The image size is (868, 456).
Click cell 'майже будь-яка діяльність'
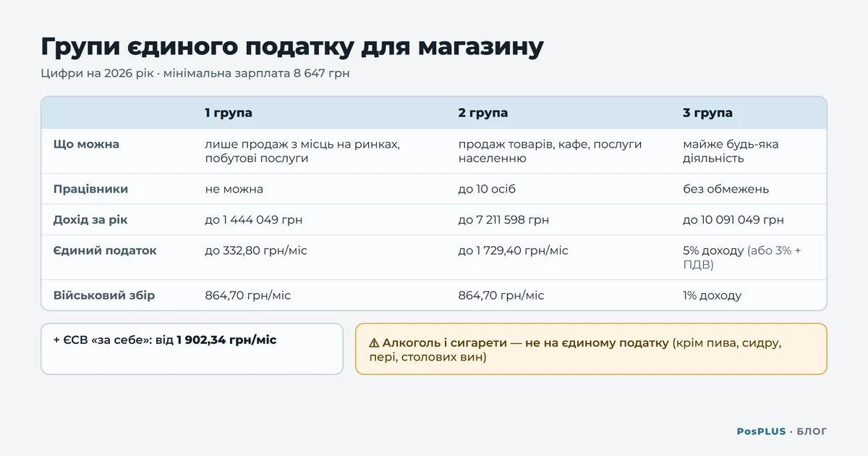click(731, 151)
